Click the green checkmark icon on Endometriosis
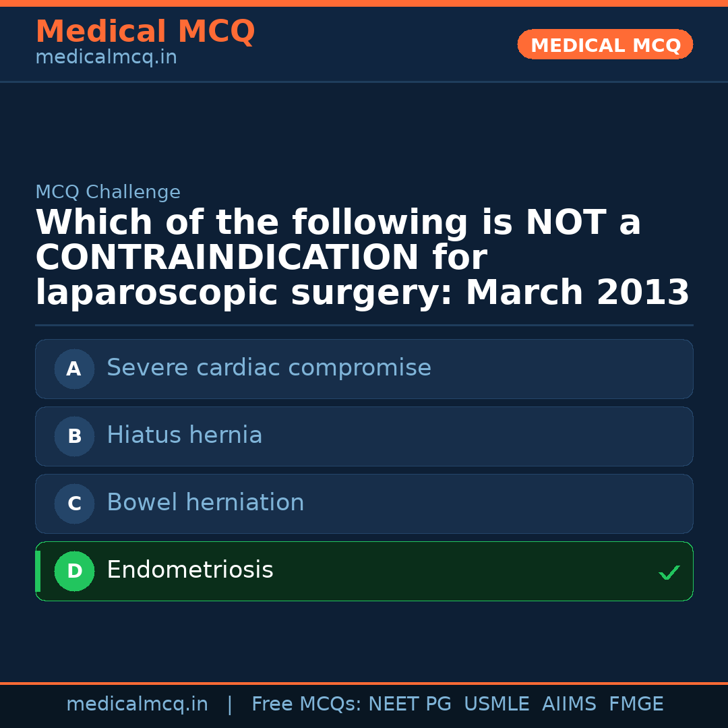Screen dimensions: 728x728 pyautogui.click(x=669, y=572)
